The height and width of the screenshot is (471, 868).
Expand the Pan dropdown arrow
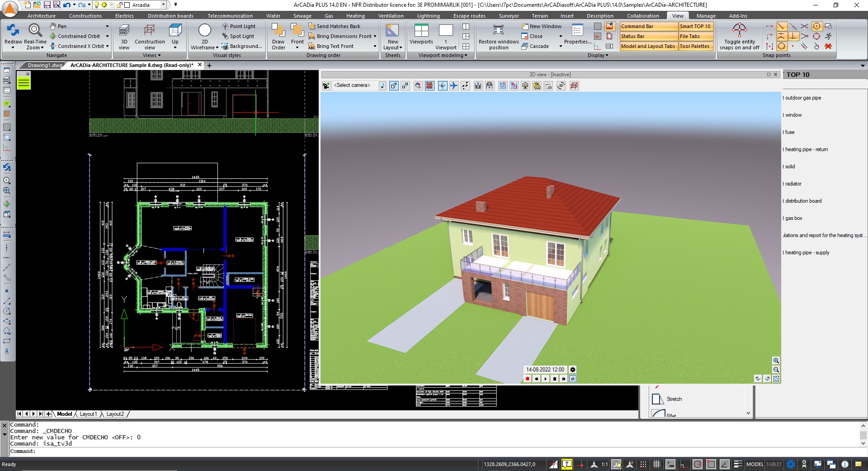click(108, 26)
